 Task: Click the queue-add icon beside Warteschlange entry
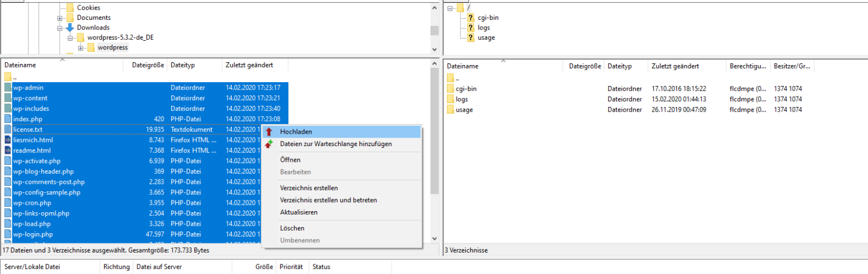click(268, 144)
